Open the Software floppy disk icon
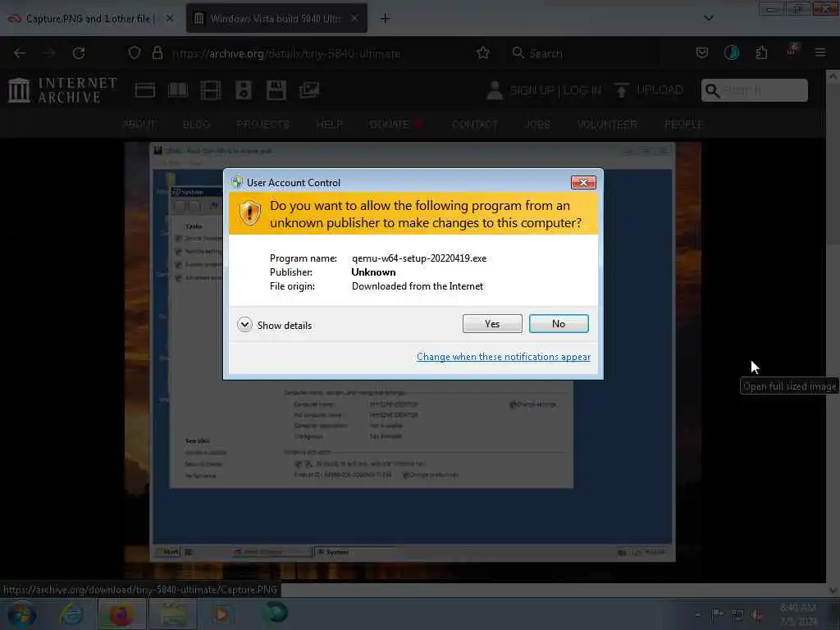The image size is (840, 630). [x=276, y=90]
